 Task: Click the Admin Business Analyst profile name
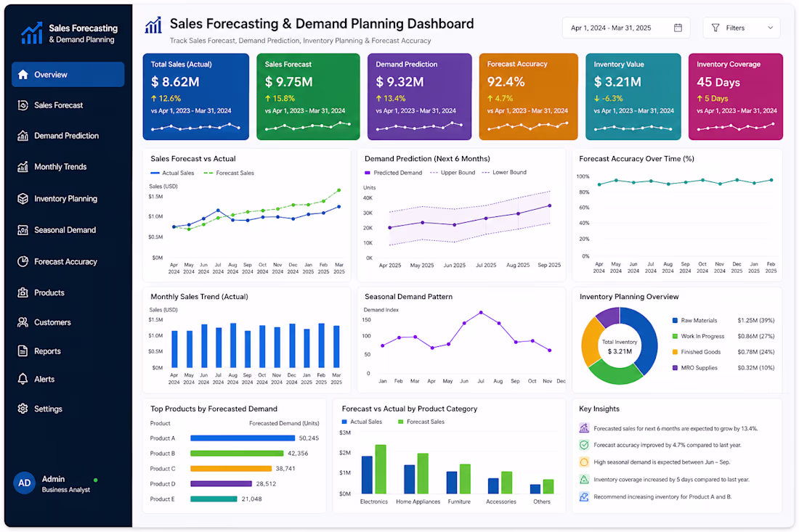point(65,484)
